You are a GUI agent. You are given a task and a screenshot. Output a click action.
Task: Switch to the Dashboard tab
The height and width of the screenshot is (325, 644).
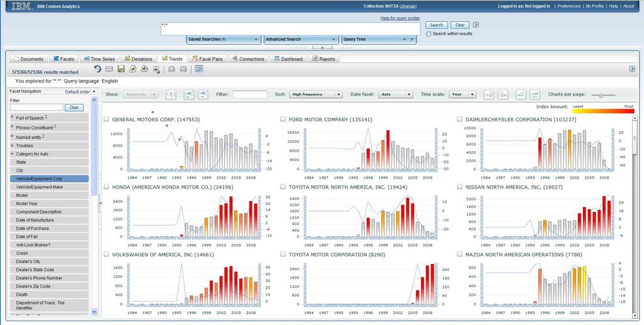click(289, 58)
